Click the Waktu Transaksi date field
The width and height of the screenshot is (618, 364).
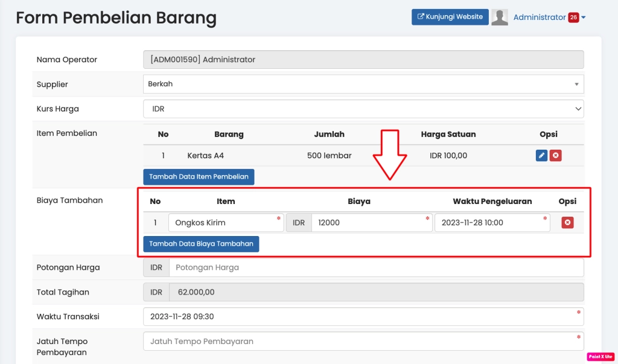[x=363, y=316]
